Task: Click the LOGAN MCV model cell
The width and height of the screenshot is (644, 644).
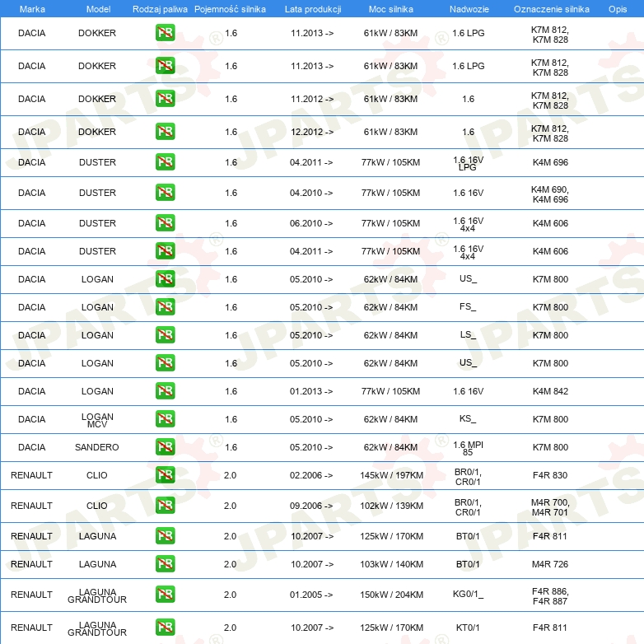Action: (97, 421)
